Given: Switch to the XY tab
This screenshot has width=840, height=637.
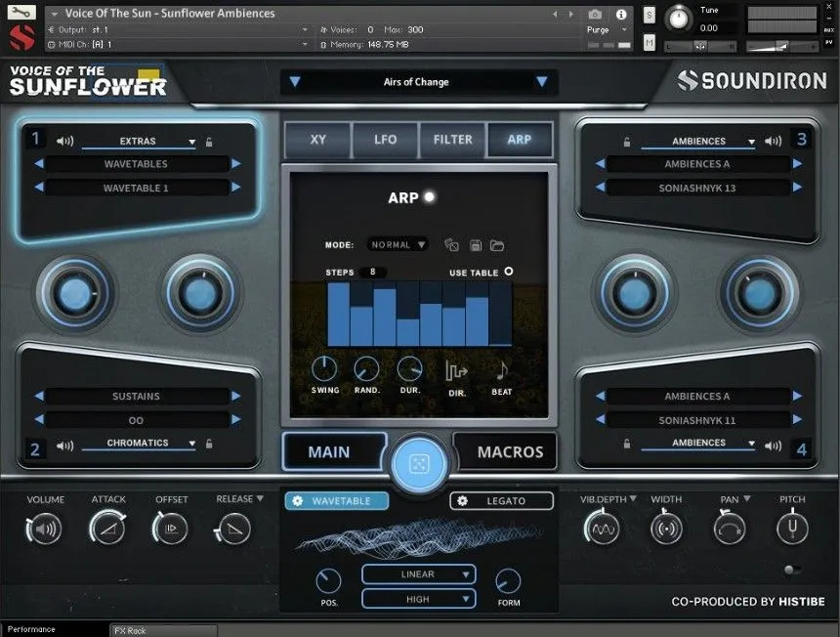Looking at the screenshot, I should click(317, 140).
